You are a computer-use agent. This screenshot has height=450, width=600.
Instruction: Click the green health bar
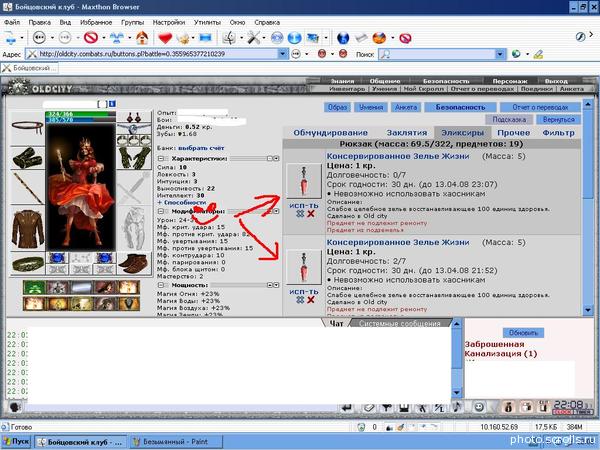pyautogui.click(x=80, y=114)
